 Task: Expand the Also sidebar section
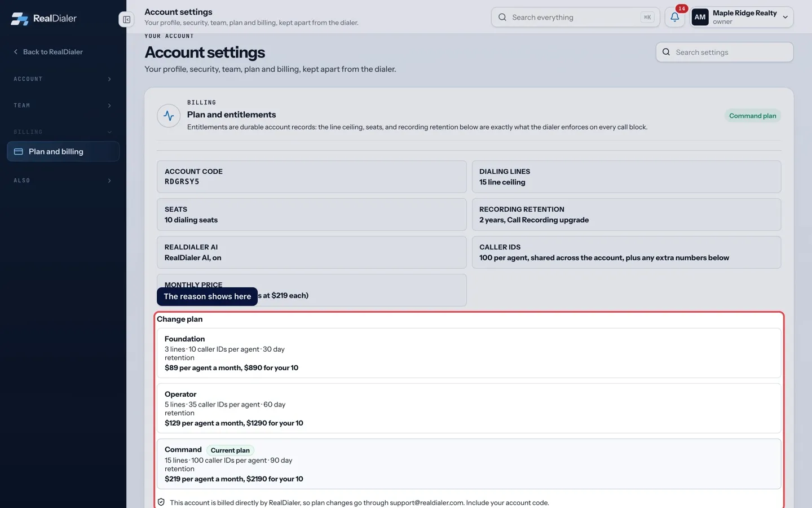[63, 181]
